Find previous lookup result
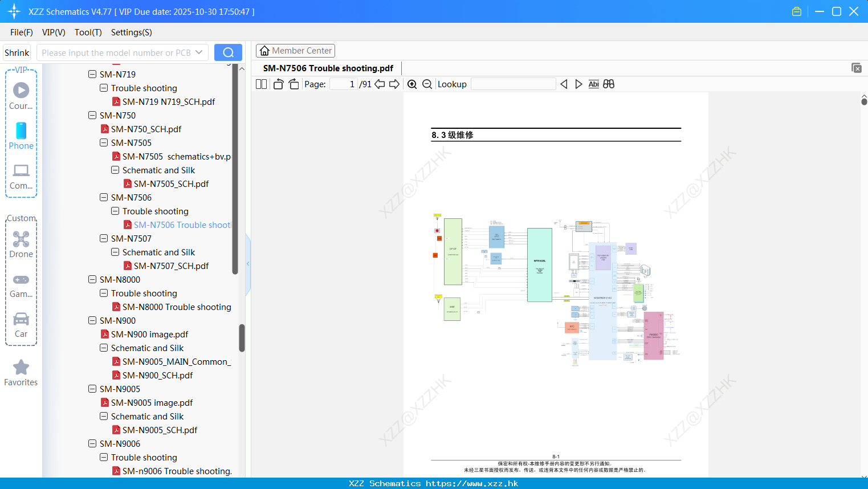The width and height of the screenshot is (868, 489). pos(564,84)
